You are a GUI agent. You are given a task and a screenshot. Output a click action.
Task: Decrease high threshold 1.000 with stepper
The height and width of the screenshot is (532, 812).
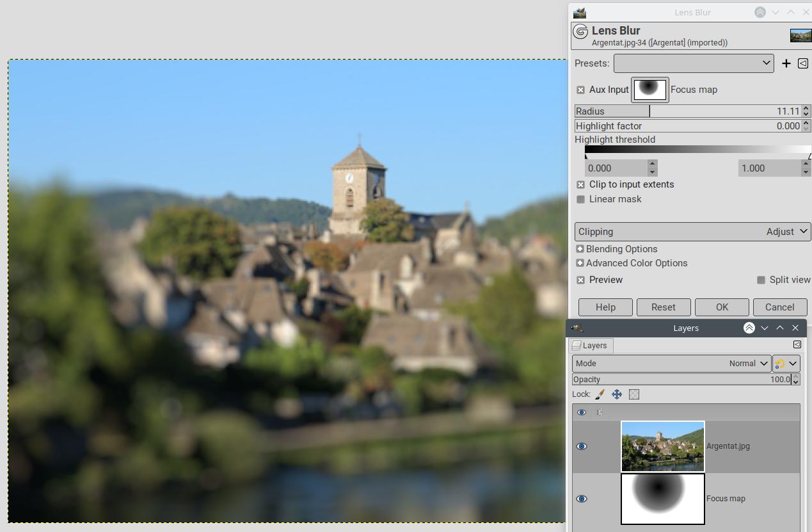point(806,172)
